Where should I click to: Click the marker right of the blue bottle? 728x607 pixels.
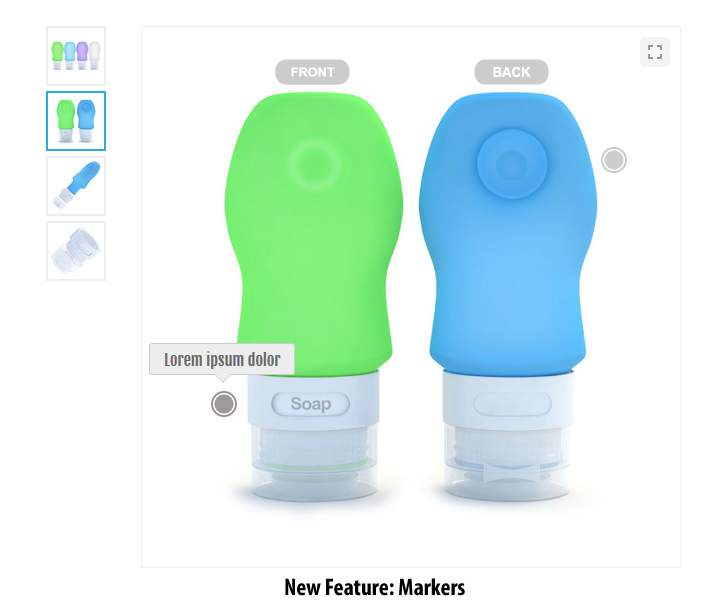[614, 160]
